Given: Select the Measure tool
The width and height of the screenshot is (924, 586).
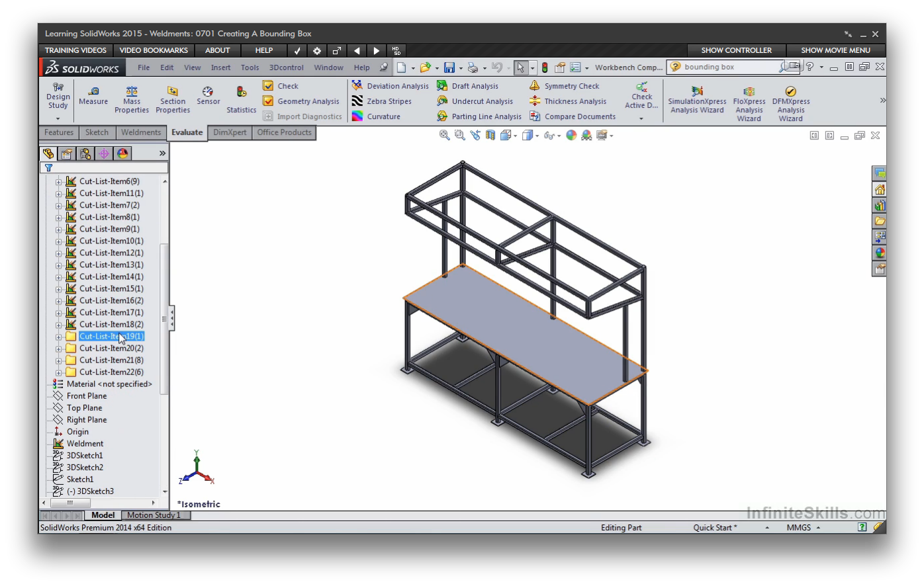Looking at the screenshot, I should click(93, 95).
